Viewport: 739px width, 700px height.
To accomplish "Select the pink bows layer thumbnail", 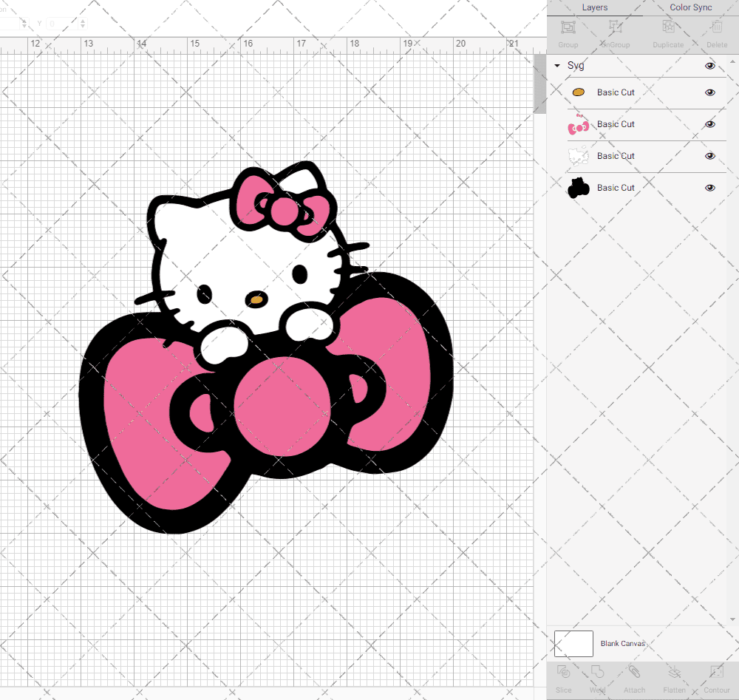I will pyautogui.click(x=579, y=124).
